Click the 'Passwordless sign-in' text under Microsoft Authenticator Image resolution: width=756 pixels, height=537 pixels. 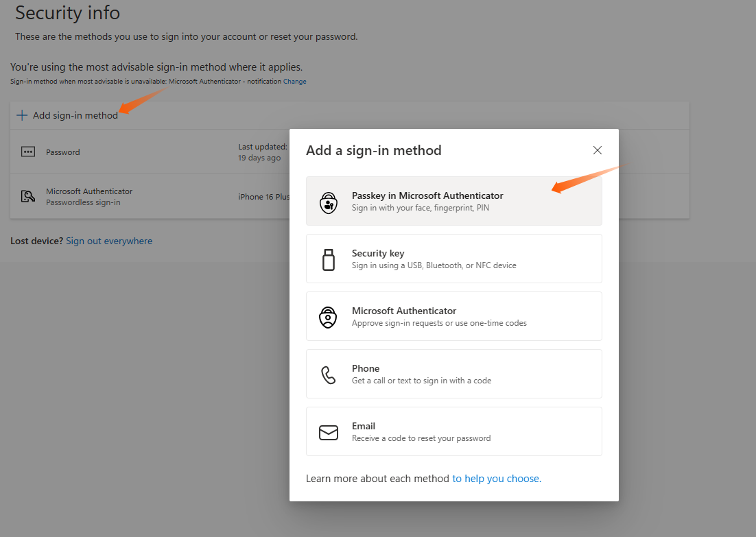click(x=83, y=202)
